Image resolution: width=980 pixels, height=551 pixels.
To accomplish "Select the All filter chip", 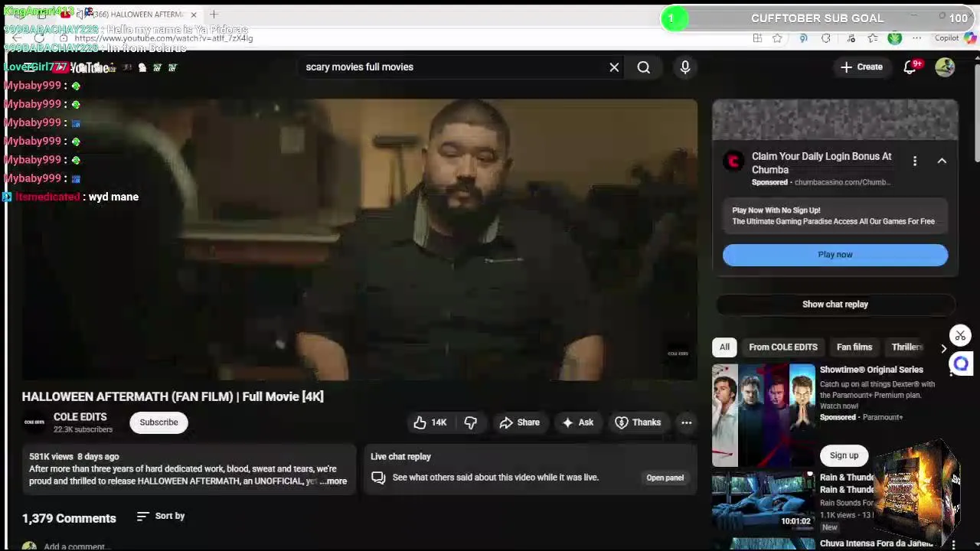I will point(724,347).
